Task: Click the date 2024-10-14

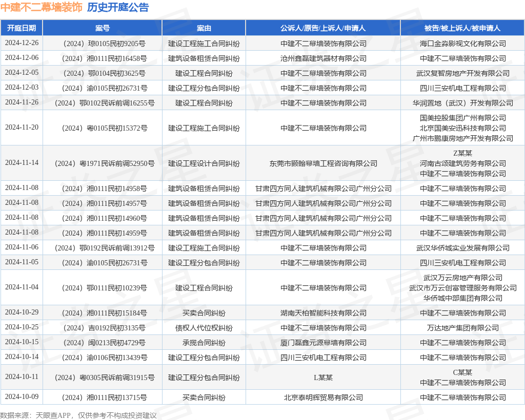Action: (x=22, y=357)
